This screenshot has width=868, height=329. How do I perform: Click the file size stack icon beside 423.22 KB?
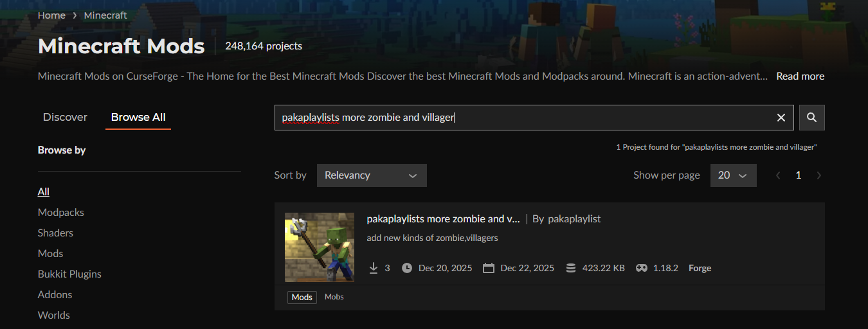pos(571,268)
